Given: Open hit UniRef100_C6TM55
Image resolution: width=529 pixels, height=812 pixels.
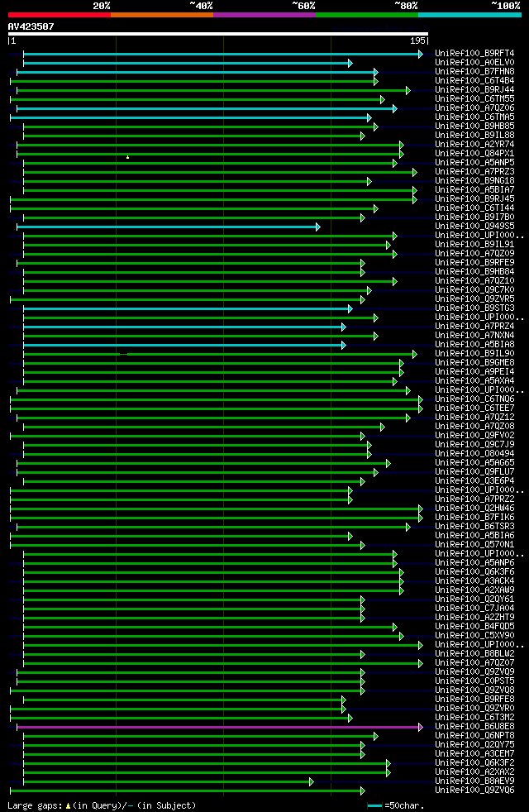Looking at the screenshot, I should click(x=474, y=99).
